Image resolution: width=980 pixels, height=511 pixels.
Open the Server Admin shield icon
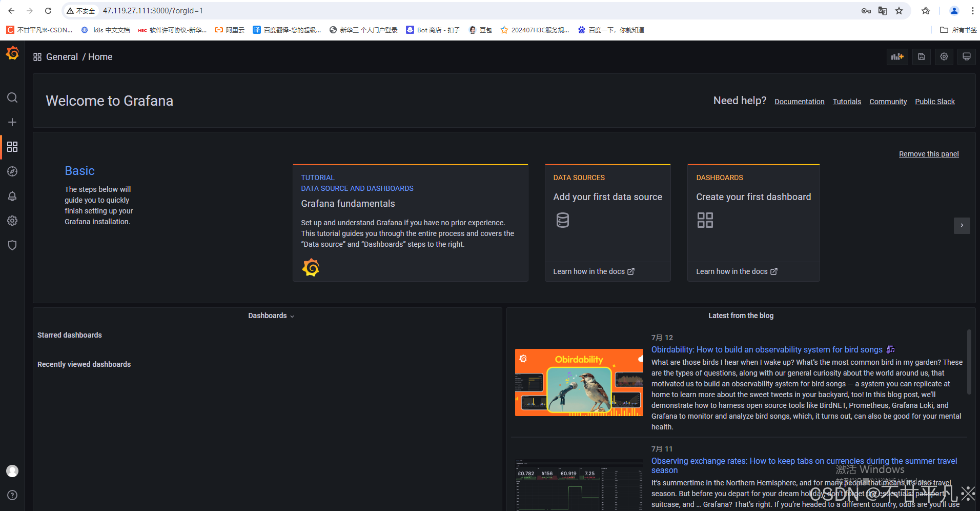(12, 245)
